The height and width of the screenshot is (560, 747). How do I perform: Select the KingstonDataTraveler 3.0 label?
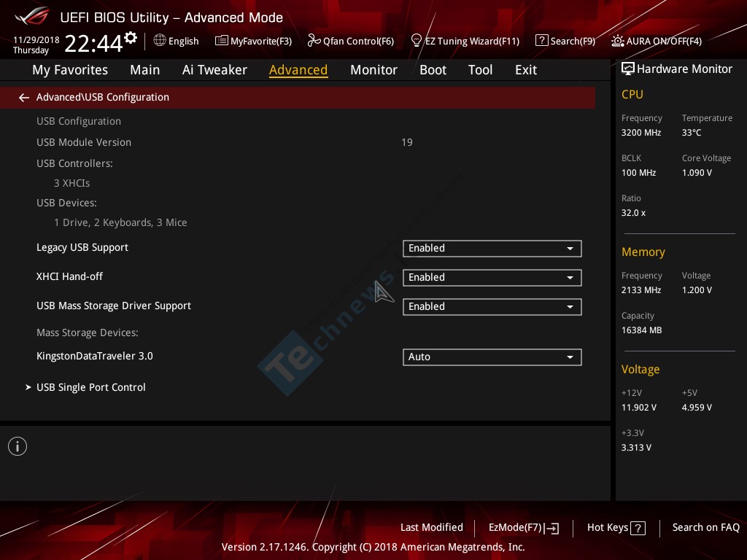(95, 356)
